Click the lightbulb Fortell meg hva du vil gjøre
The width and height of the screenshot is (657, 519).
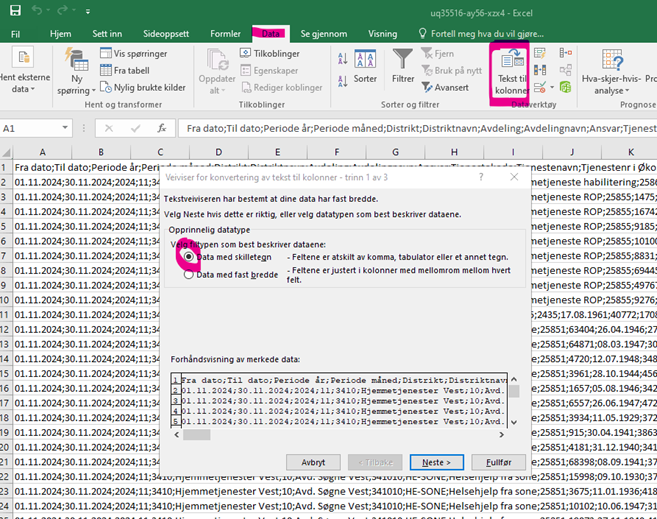point(422,34)
